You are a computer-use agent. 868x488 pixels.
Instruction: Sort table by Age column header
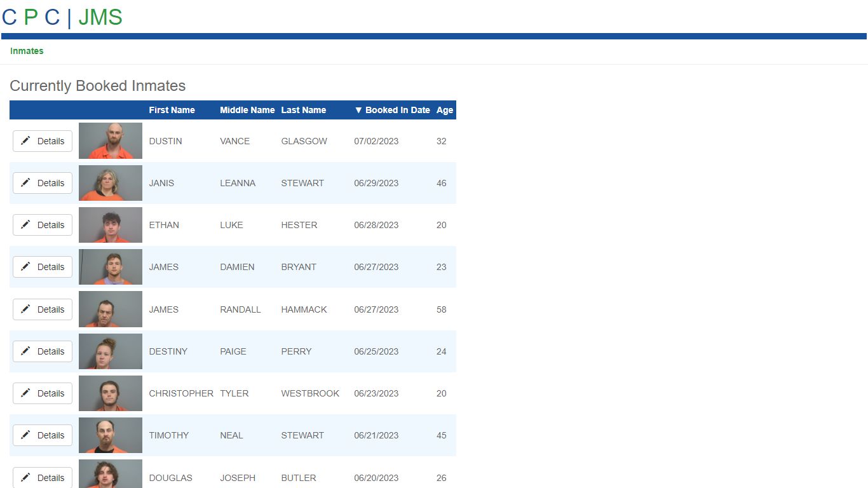tap(445, 110)
